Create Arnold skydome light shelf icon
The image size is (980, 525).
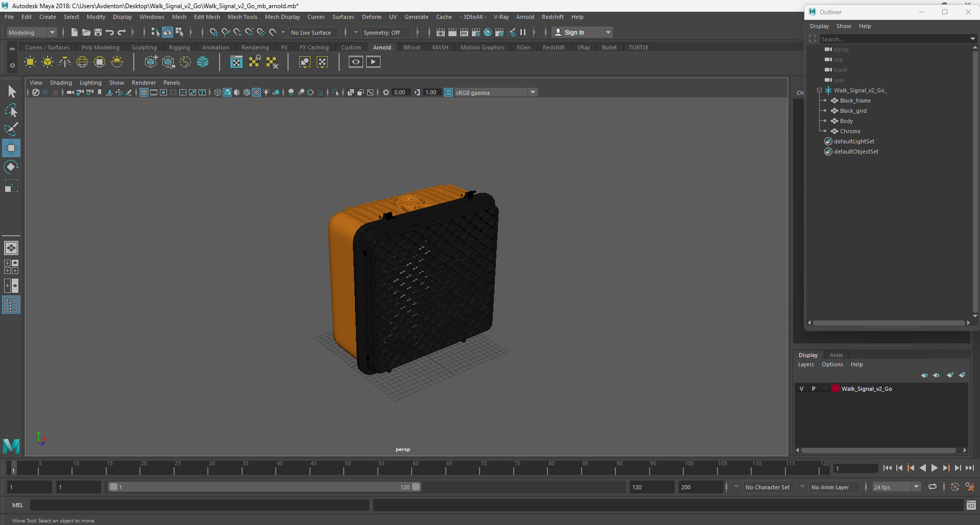[82, 62]
